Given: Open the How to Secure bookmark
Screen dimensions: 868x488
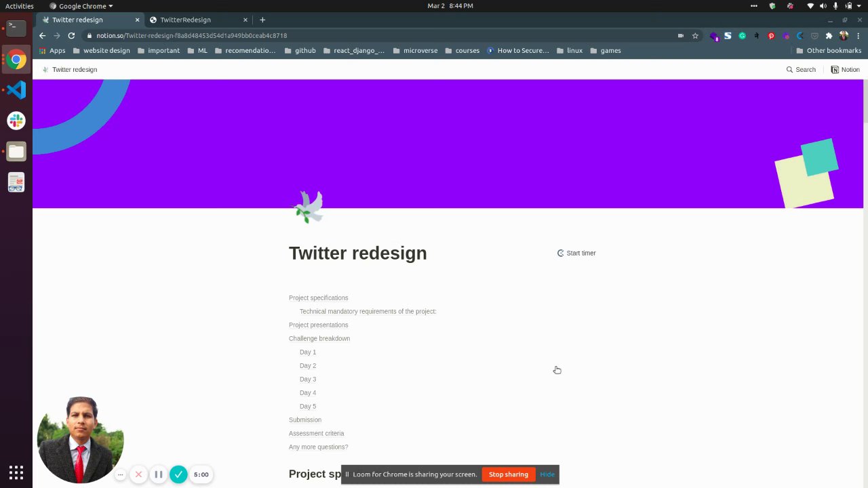Looking at the screenshot, I should (517, 51).
